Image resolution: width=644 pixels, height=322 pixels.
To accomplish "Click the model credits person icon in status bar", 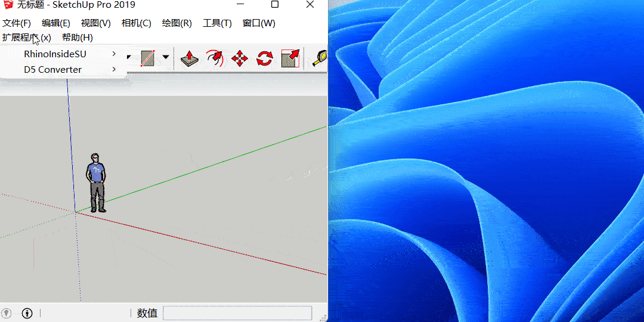I will pos(27,313).
